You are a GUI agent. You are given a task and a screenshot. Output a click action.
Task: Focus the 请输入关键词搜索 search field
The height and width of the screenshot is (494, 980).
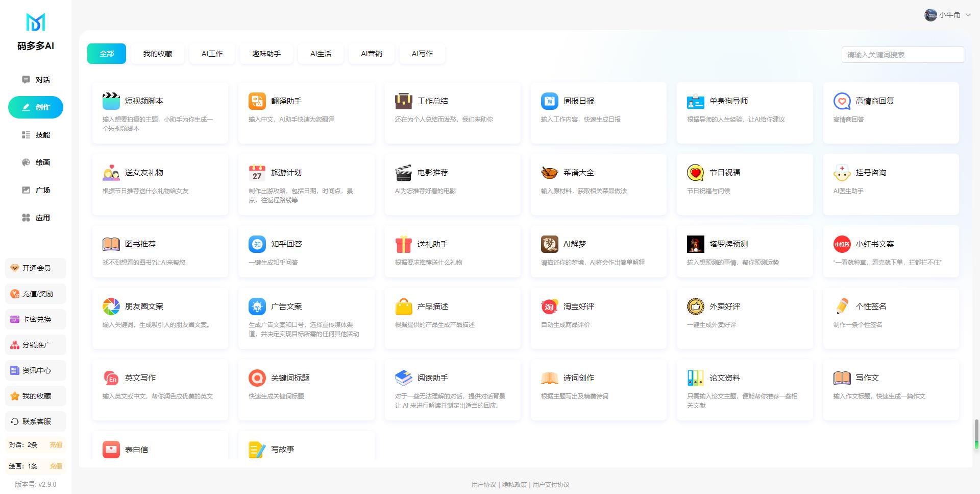tap(902, 55)
